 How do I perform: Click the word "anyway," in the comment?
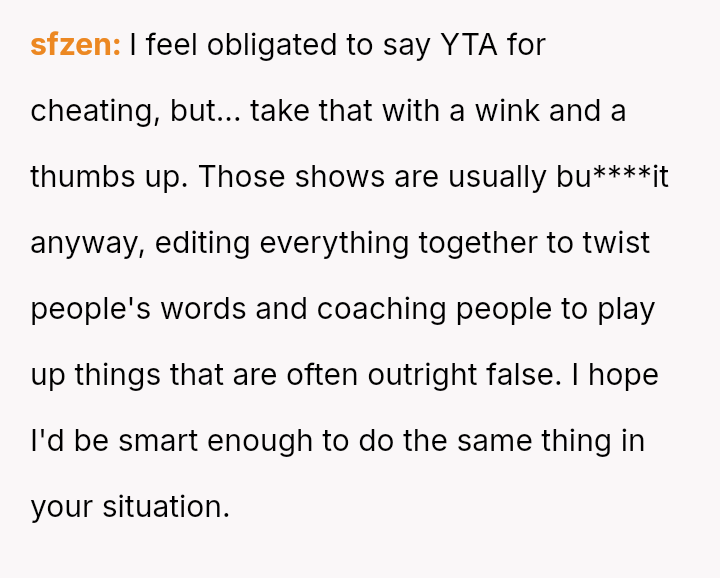pos(88,243)
